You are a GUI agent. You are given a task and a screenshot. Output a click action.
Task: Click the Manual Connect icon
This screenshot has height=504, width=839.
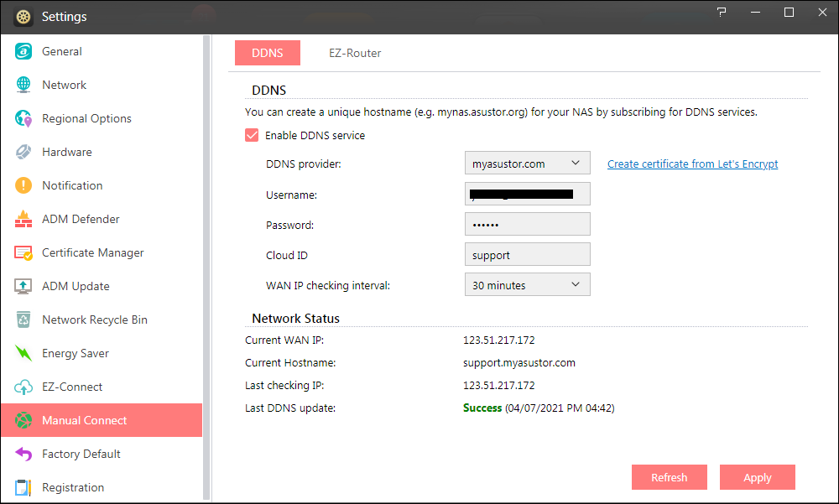(23, 420)
